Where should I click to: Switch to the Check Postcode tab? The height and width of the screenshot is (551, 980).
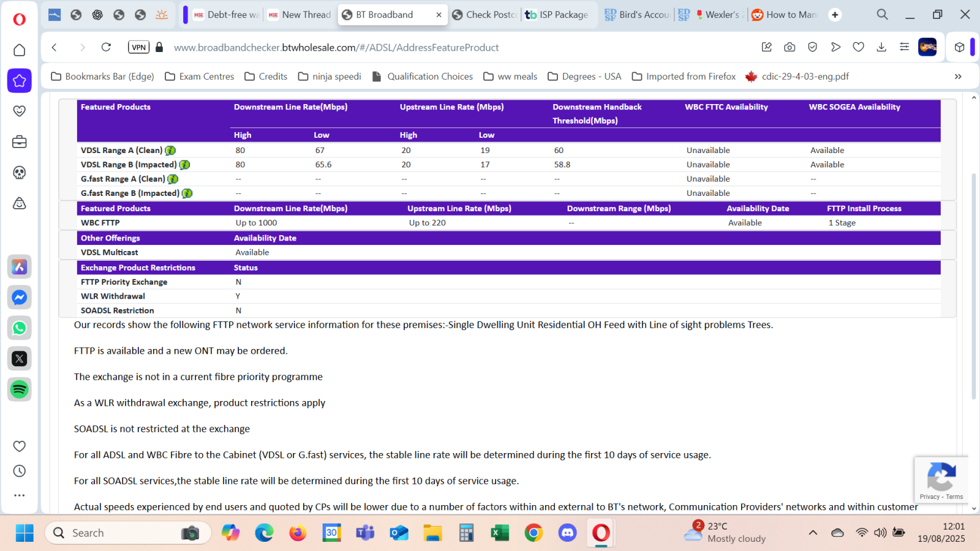point(484,15)
